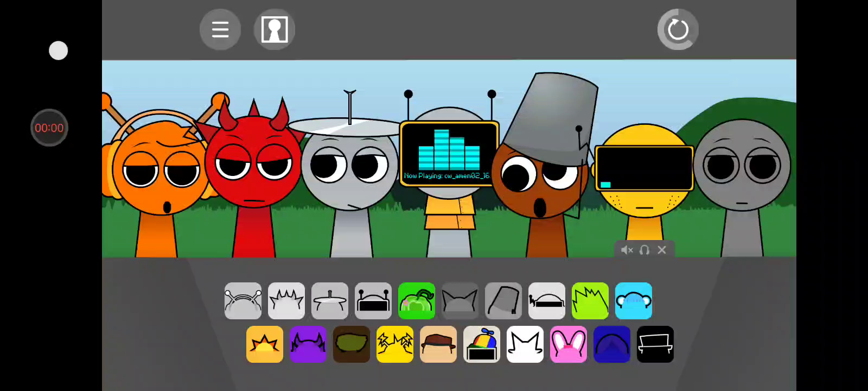868x391 pixels.
Task: Open the hamburger menu
Action: [x=220, y=29]
